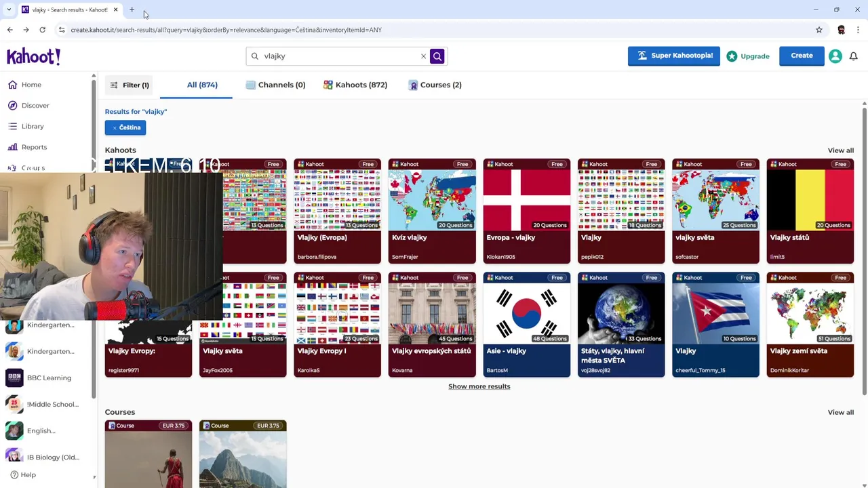
Task: Open Vlajky evropských států card
Action: (432, 325)
